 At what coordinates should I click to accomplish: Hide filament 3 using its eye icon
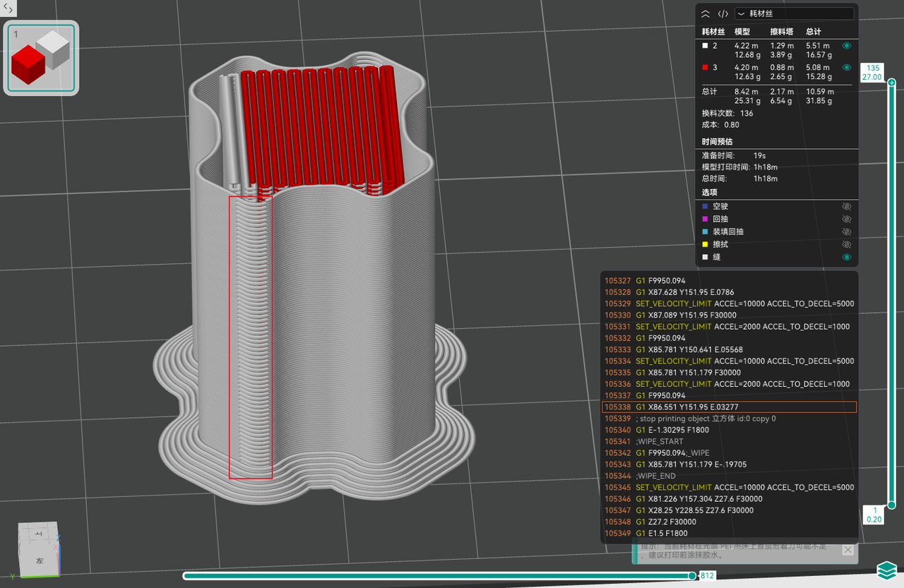(847, 68)
